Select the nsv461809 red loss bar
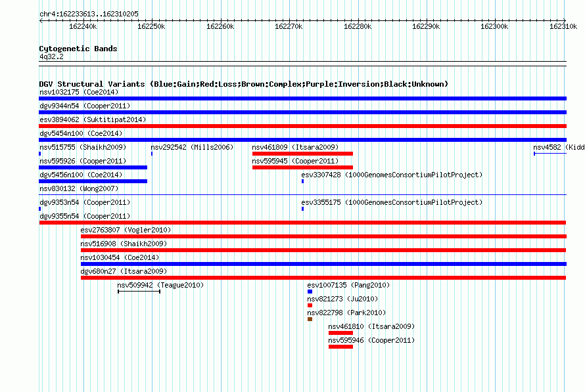Screen dimensions: 585x392 click(x=302, y=154)
